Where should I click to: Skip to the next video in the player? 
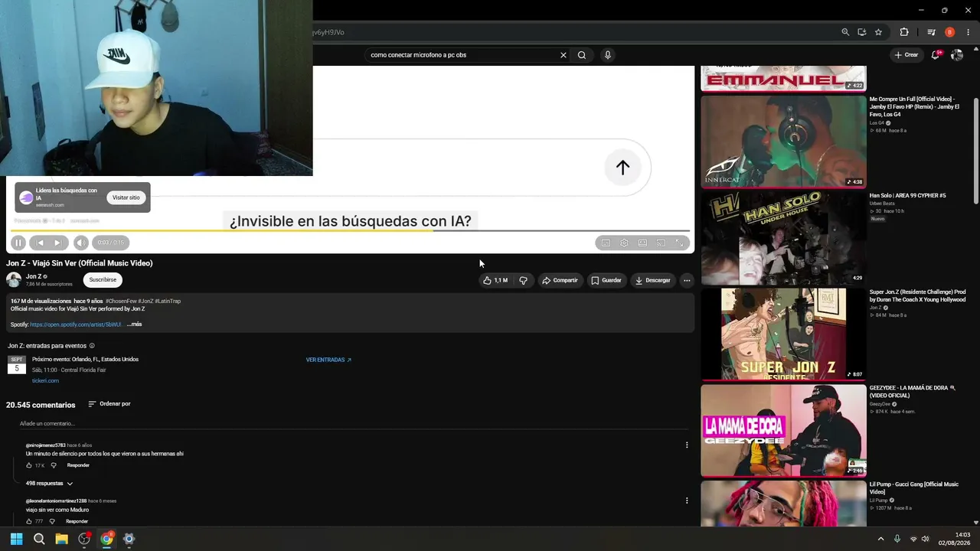[57, 243]
